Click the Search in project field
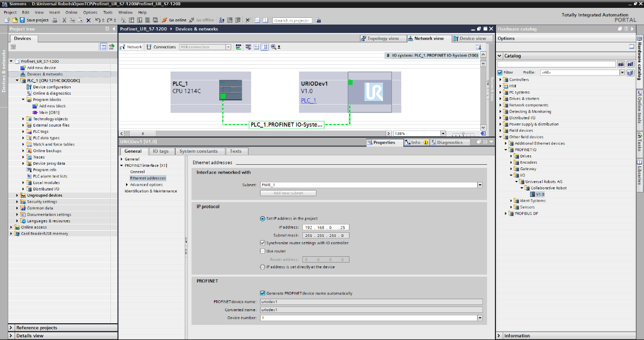 tap(291, 20)
